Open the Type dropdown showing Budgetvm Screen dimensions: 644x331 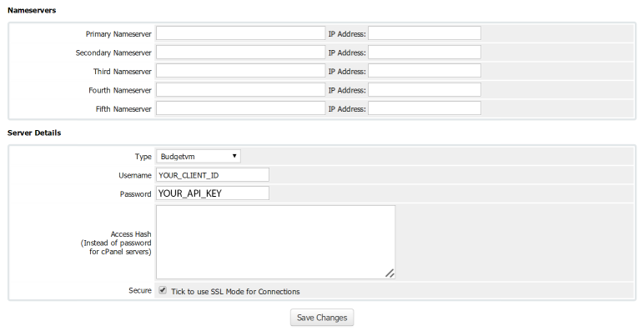(x=199, y=156)
